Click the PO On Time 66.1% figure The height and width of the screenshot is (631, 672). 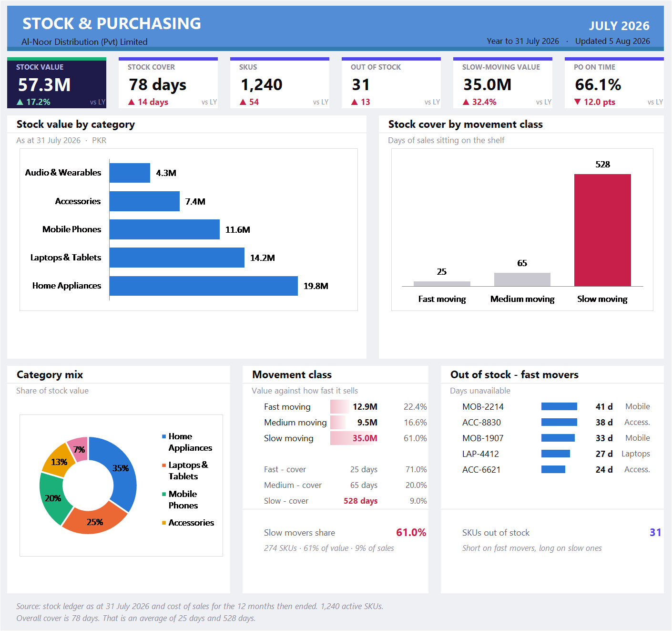(598, 85)
